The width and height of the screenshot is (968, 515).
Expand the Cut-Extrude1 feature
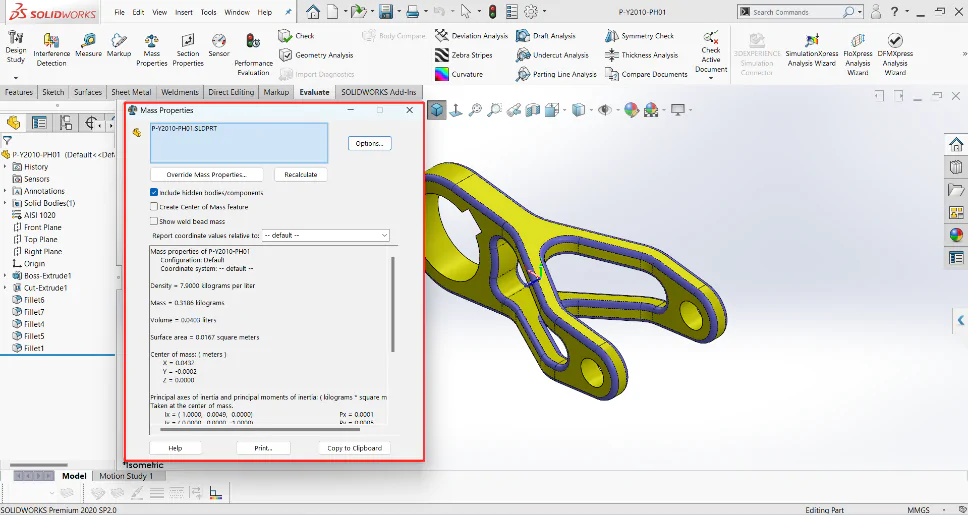point(6,288)
